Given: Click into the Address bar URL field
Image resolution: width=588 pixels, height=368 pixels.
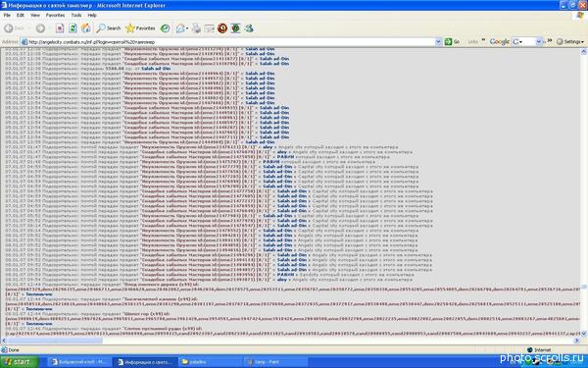Looking at the screenshot, I should pyautogui.click(x=230, y=42).
